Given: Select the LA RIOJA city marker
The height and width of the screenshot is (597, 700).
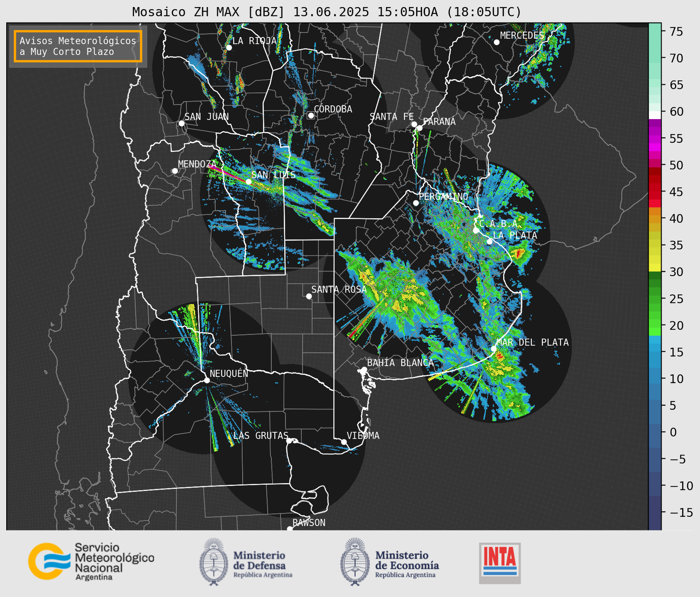Looking at the screenshot, I should point(229,48).
